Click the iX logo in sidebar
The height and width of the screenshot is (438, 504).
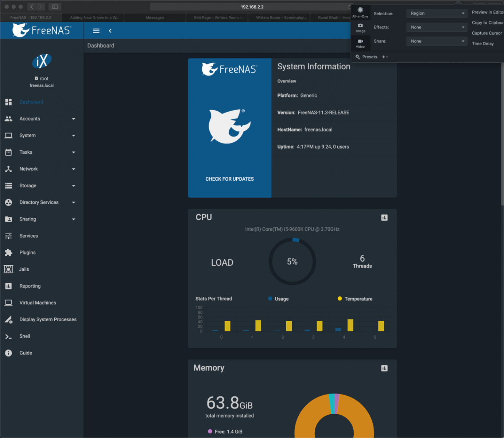tap(42, 61)
